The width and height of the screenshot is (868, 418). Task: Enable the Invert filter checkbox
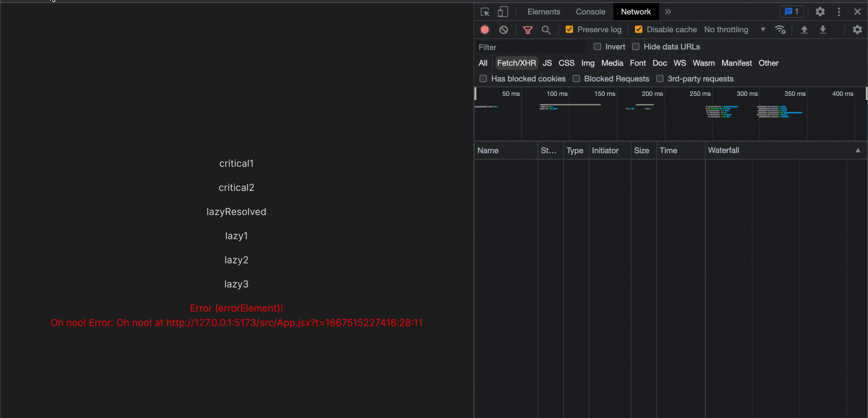(597, 47)
